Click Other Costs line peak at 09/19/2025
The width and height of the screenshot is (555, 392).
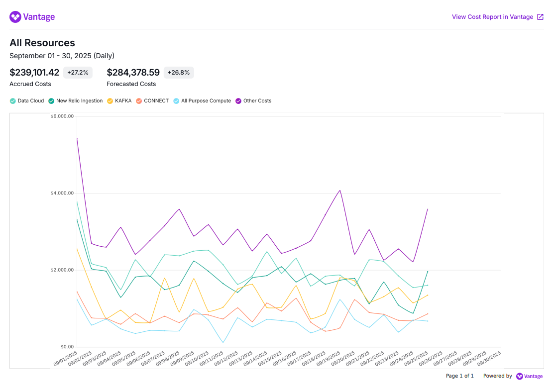340,190
